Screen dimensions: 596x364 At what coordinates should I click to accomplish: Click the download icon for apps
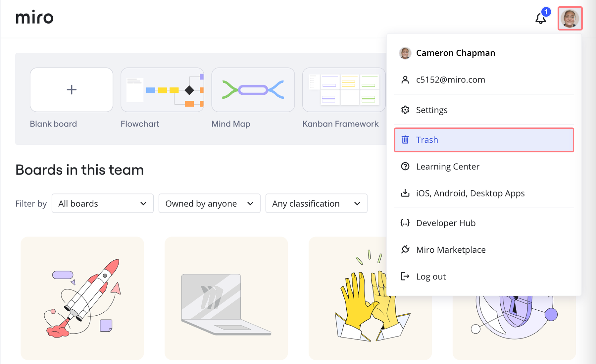(x=405, y=193)
